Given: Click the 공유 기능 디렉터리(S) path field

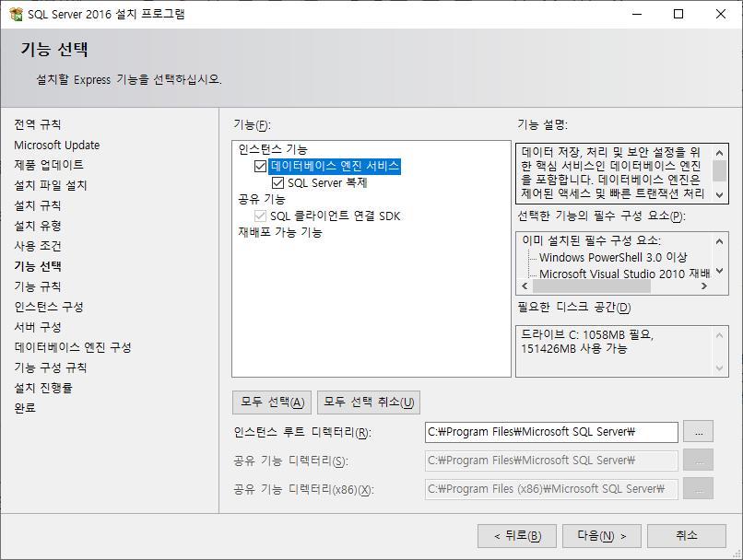Looking at the screenshot, I should pyautogui.click(x=551, y=461).
